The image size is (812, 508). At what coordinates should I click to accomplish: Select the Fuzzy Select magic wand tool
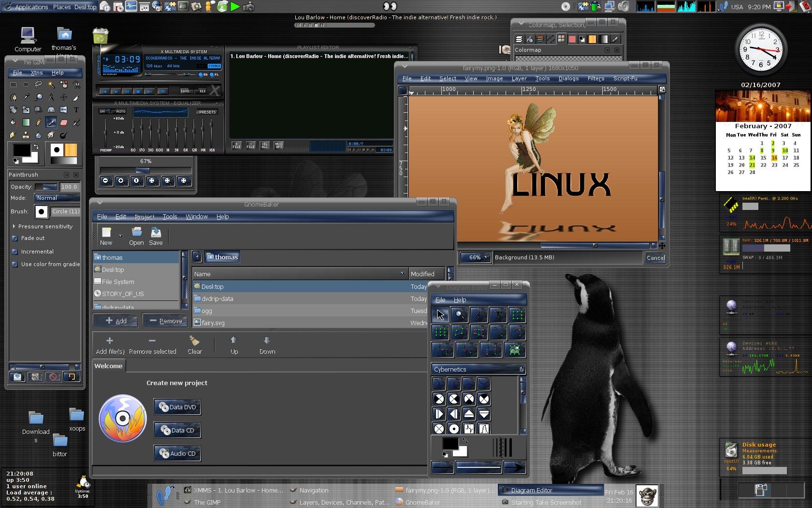pos(51,85)
